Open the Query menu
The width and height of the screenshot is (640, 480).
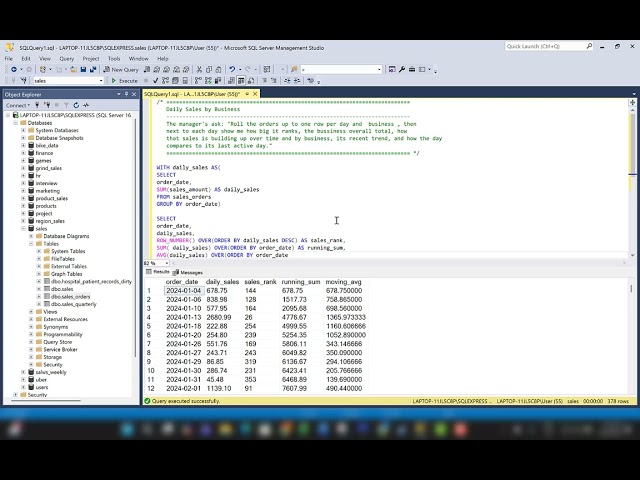coord(67,59)
